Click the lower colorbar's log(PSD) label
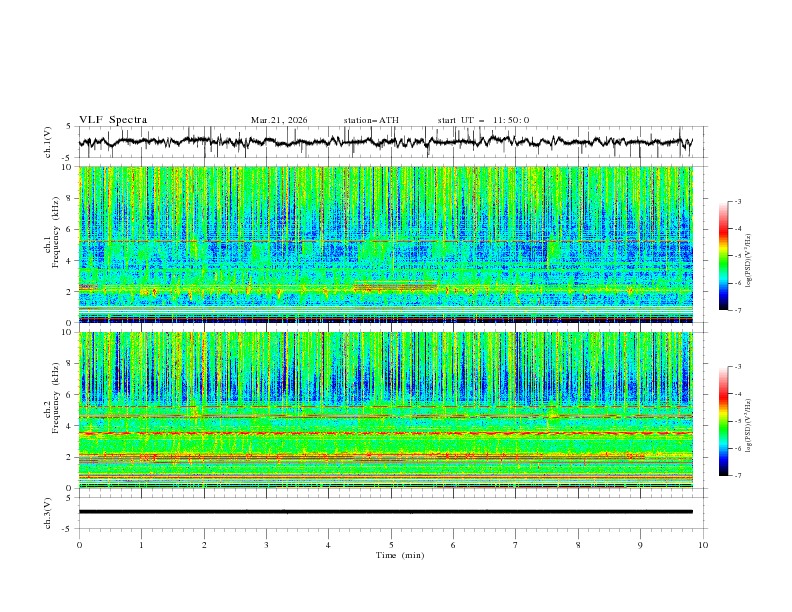The image size is (792, 612). coord(749,425)
